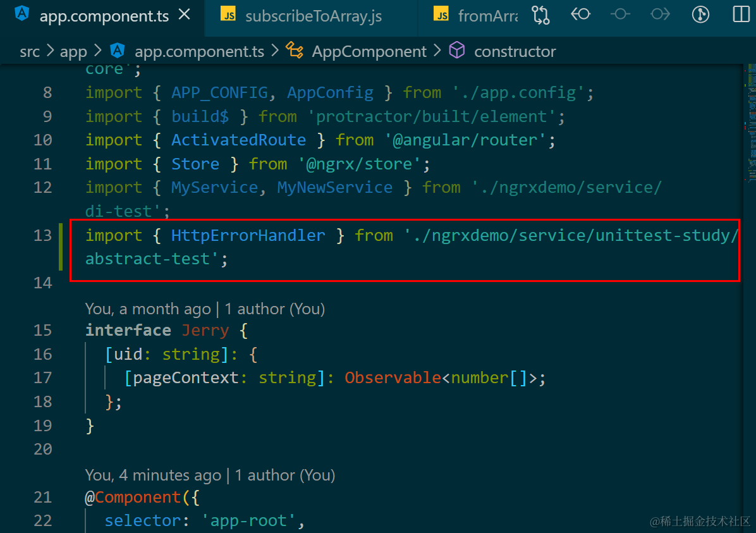The image size is (756, 533).
Task: Click the './app.config' path string
Action: tap(518, 92)
